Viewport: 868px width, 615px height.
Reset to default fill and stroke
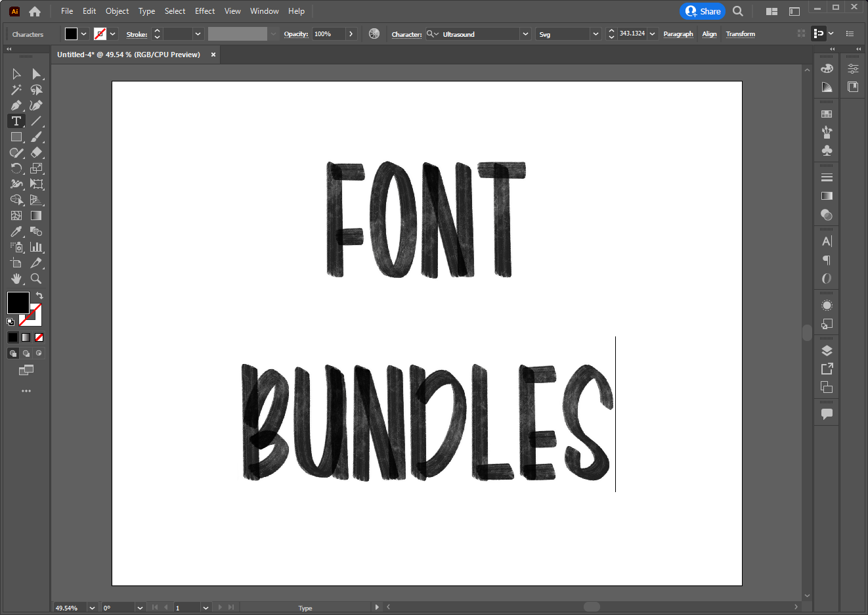click(11, 322)
